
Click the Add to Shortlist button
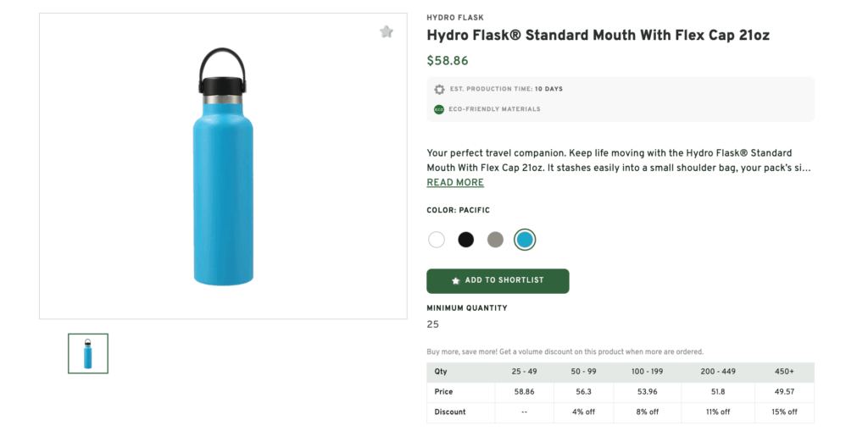tap(498, 280)
